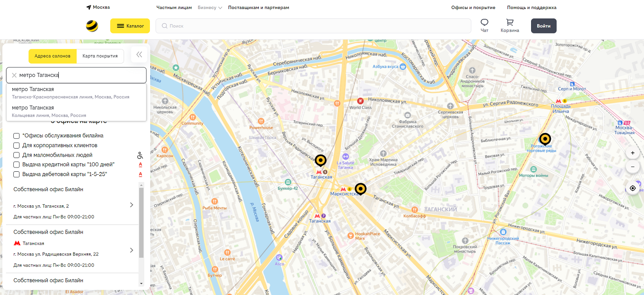Click the Le carré restaurant icon
Image resolution: width=644 pixels, height=295 pixels.
tap(227, 252)
